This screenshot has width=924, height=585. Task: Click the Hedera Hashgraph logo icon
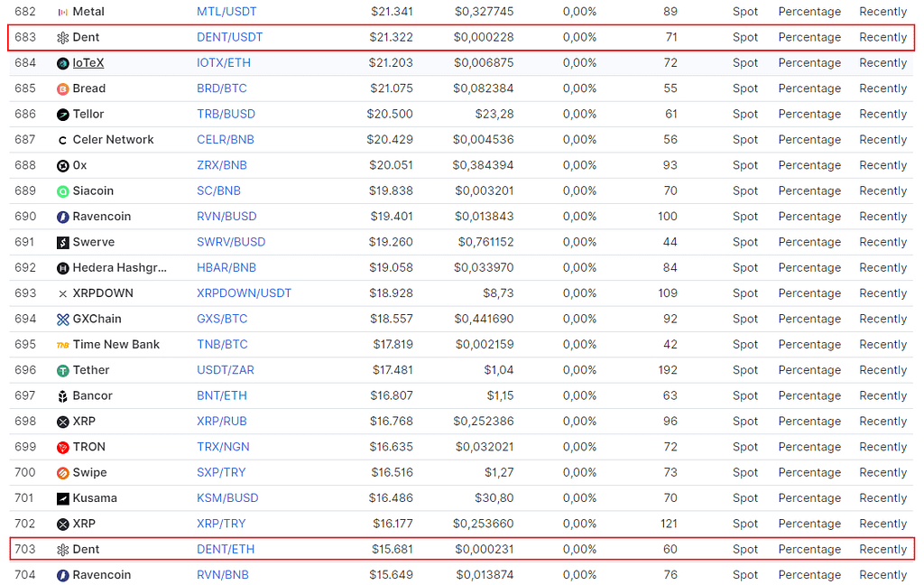coord(63,267)
